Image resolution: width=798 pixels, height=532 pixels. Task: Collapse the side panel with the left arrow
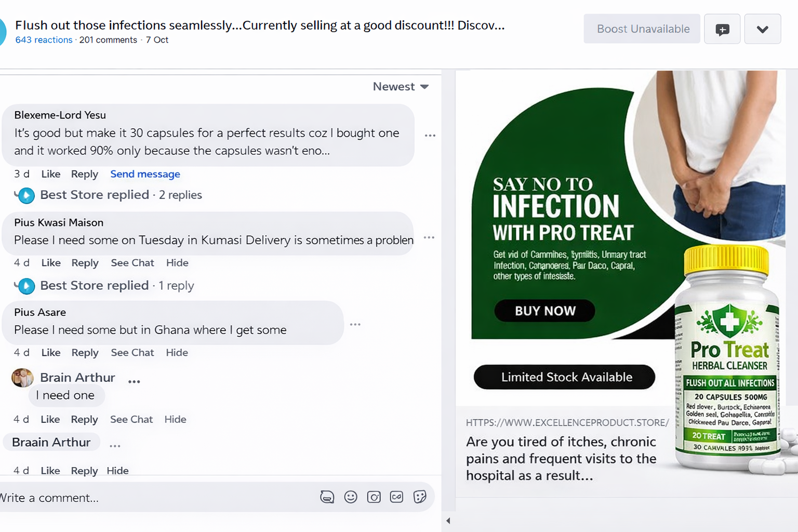(448, 521)
